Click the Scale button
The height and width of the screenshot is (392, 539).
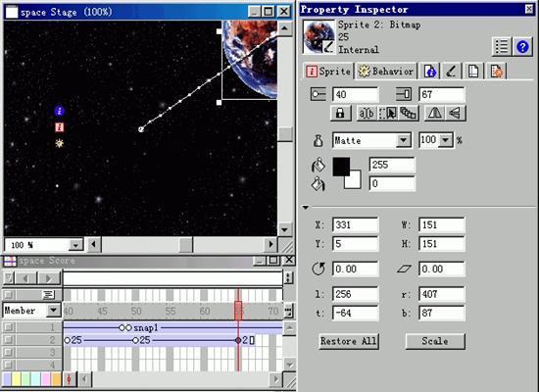click(x=435, y=341)
